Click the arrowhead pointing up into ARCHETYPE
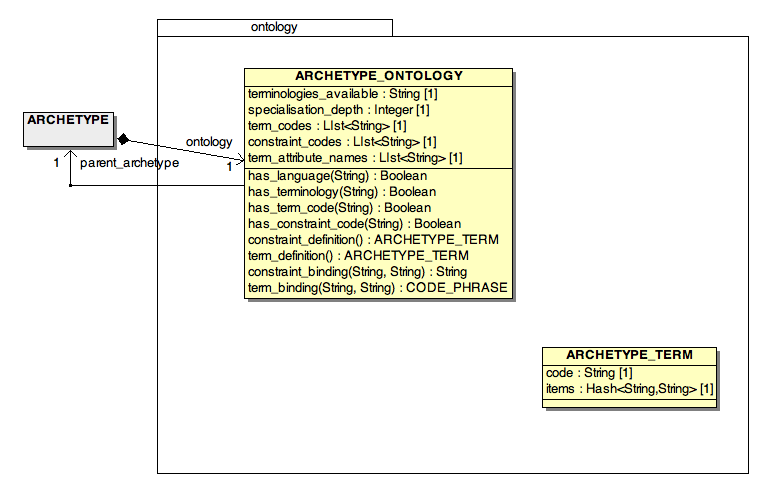This screenshot has width=760, height=485. 71,154
